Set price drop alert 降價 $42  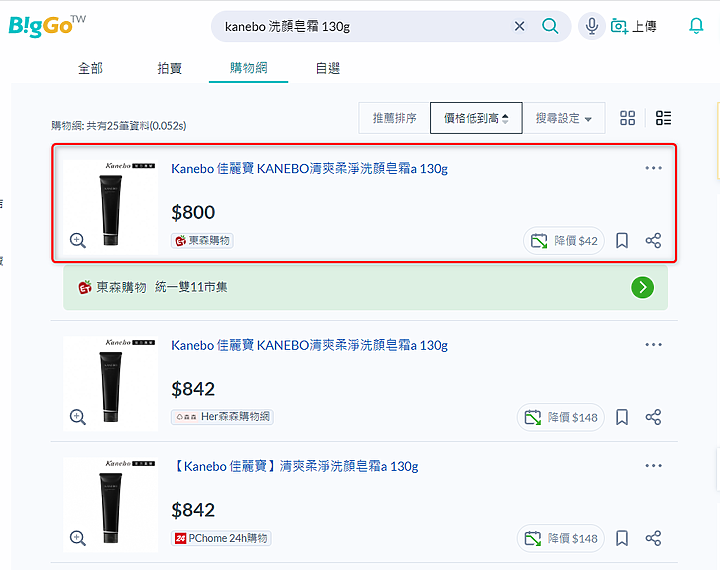coord(564,240)
